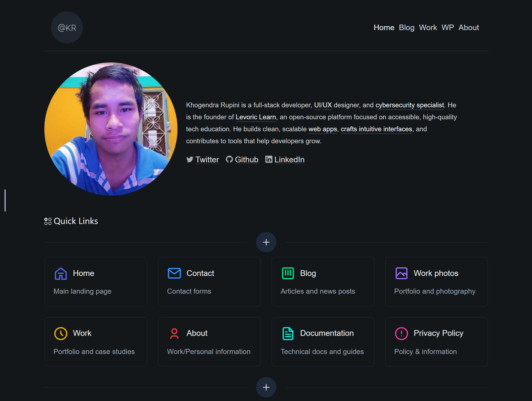Viewport: 532px width, 401px height.
Task: Click 'Technical docs and guides' text
Action: 322,351
